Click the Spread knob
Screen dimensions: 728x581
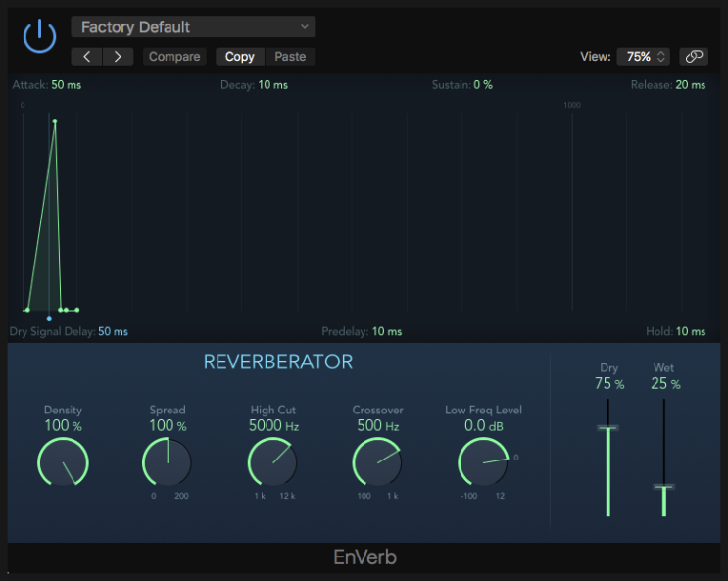(x=167, y=461)
